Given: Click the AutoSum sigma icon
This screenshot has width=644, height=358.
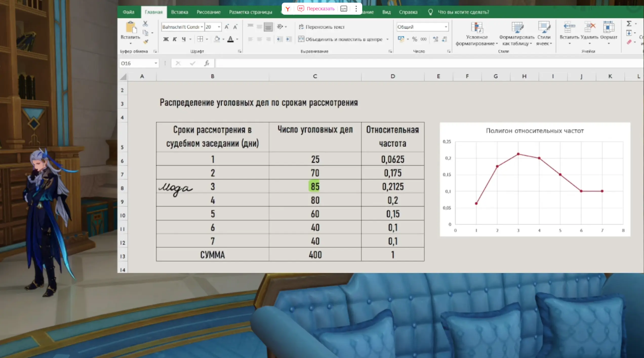Looking at the screenshot, I should pyautogui.click(x=629, y=24).
